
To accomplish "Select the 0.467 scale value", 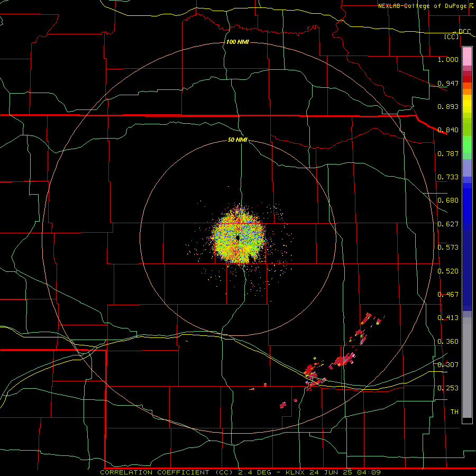I will point(448,295).
